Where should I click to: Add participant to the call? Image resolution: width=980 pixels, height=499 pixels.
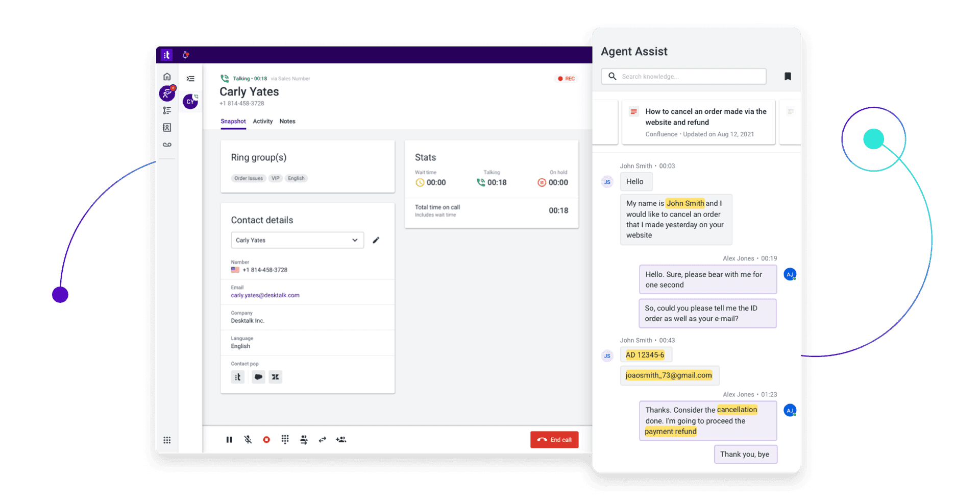coord(341,440)
